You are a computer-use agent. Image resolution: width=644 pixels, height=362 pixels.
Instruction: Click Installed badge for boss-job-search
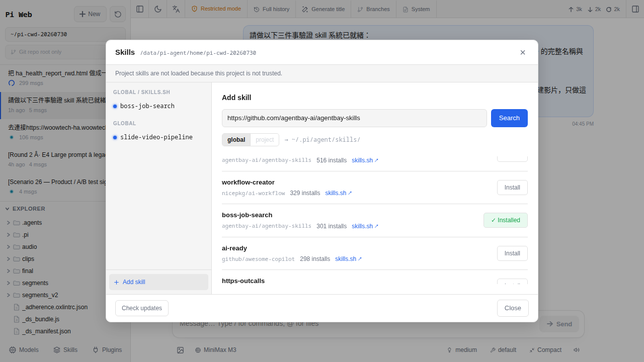pyautogui.click(x=506, y=220)
